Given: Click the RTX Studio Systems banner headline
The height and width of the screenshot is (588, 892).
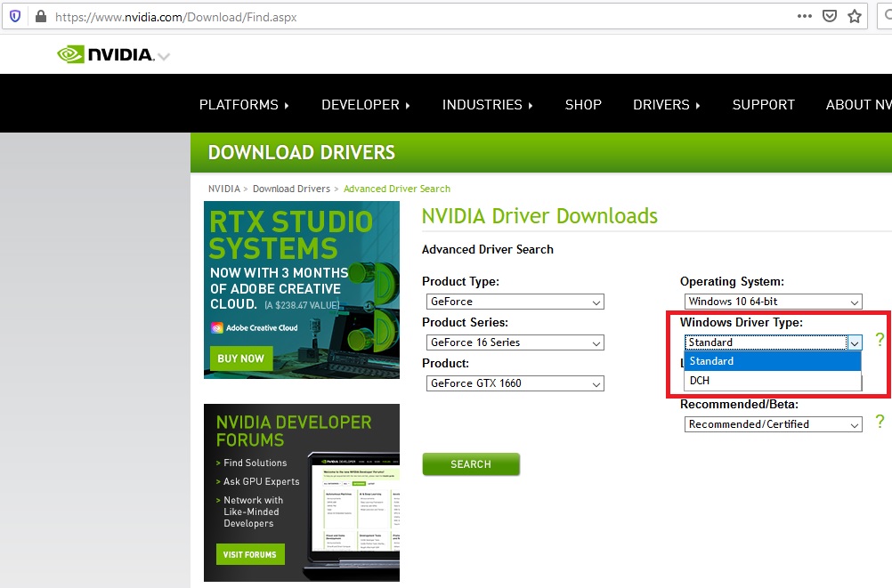Looking at the screenshot, I should coord(290,235).
